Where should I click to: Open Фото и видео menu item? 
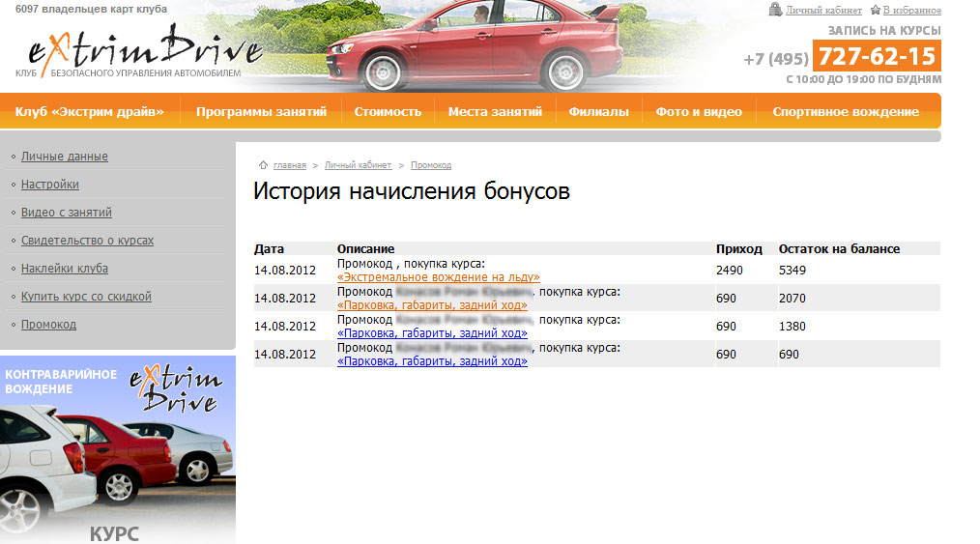coord(699,112)
